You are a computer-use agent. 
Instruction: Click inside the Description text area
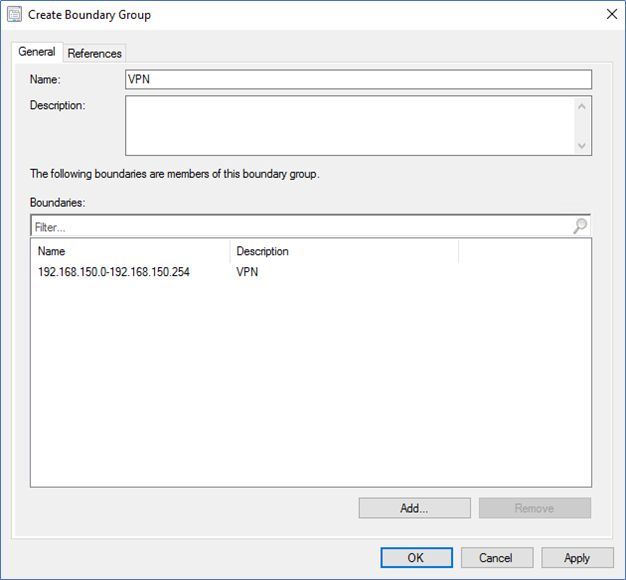coord(350,125)
